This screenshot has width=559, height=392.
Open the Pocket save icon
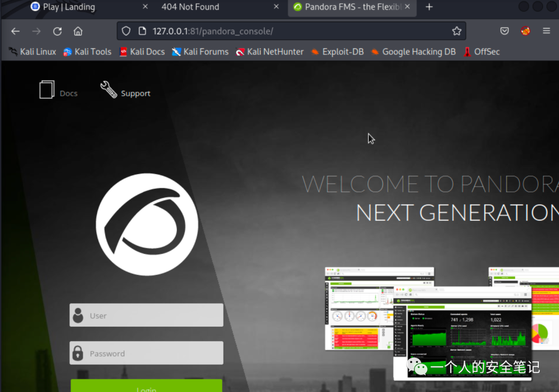click(505, 32)
